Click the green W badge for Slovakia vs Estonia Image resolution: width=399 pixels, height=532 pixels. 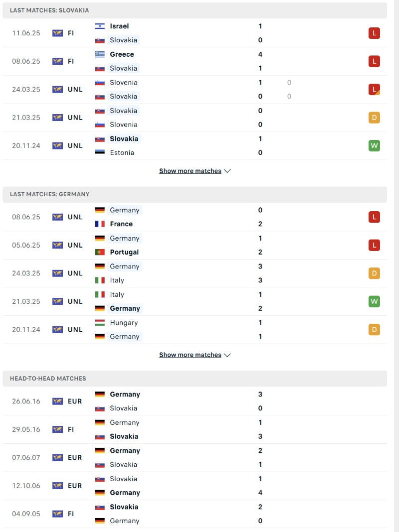374,145
